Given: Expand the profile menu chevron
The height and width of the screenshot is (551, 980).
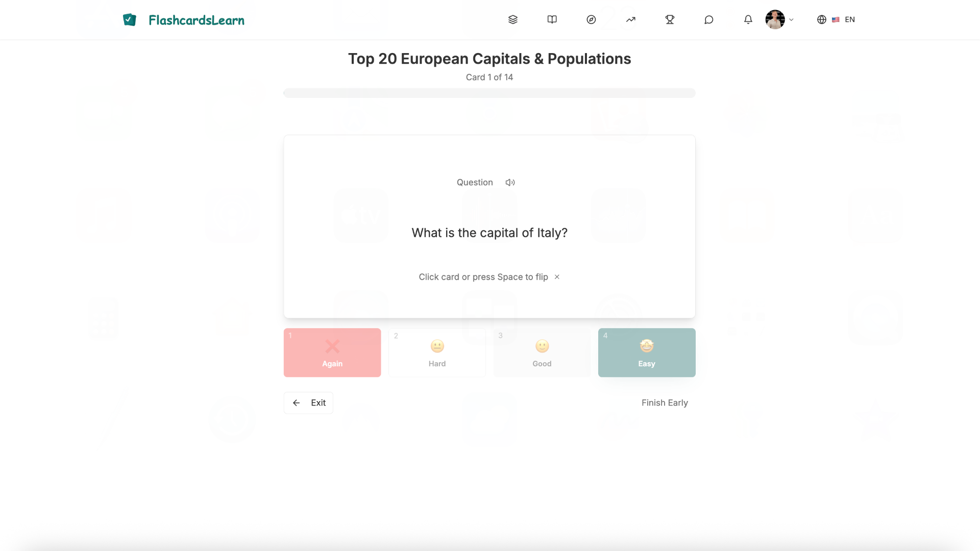Looking at the screenshot, I should (791, 19).
